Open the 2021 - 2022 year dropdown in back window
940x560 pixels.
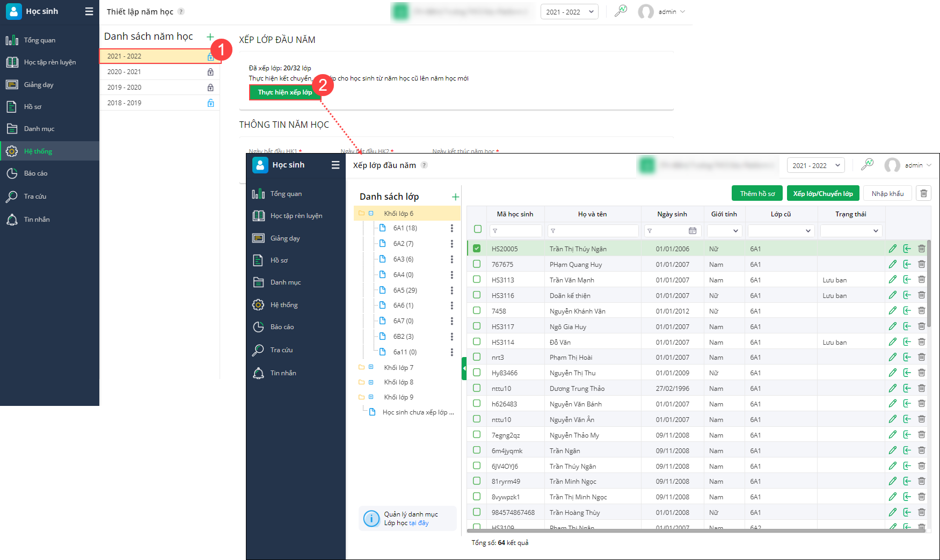click(569, 12)
